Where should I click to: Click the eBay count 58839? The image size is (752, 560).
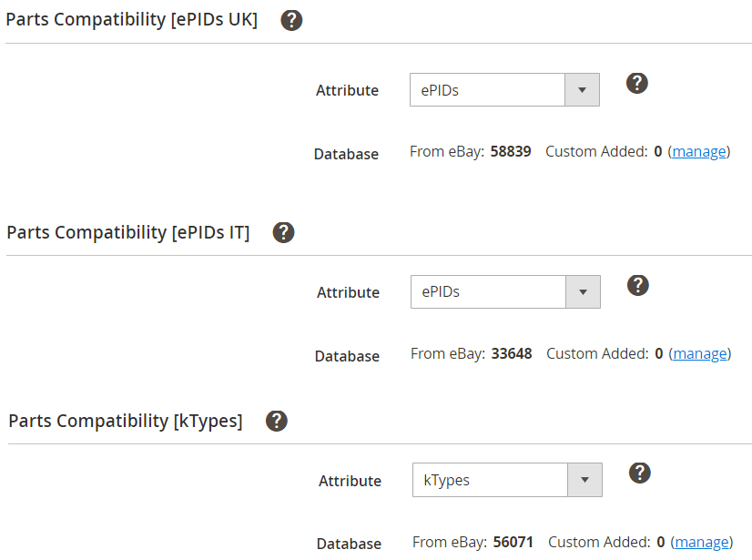pos(511,151)
